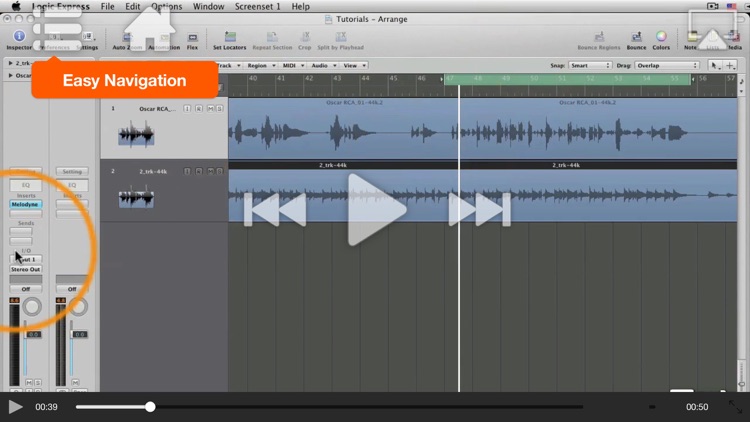750x422 pixels.
Task: Toggle input monitoring on 2_trk-44k track
Action: 187,171
